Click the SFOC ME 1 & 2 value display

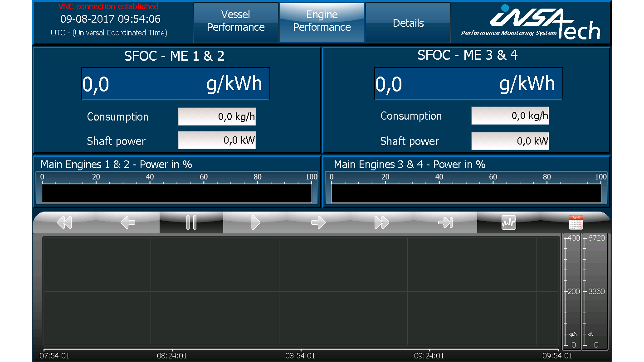click(176, 83)
